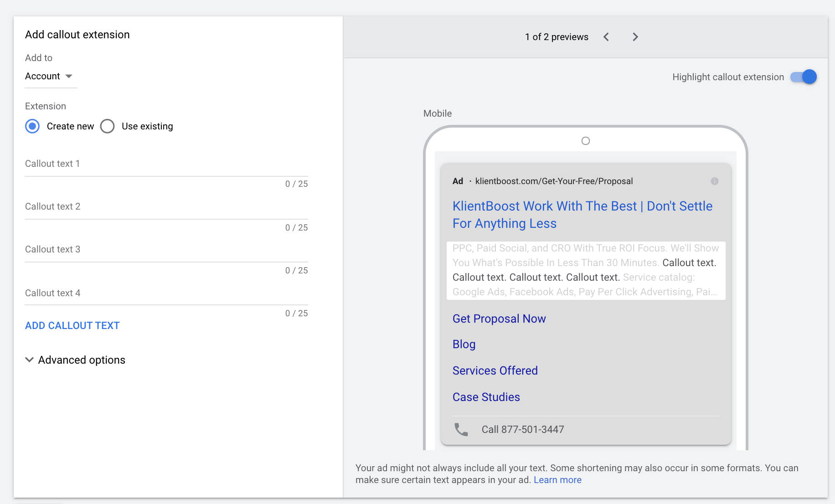Select the Create new radio button
Viewport: 835px width, 504px height.
[x=32, y=126]
